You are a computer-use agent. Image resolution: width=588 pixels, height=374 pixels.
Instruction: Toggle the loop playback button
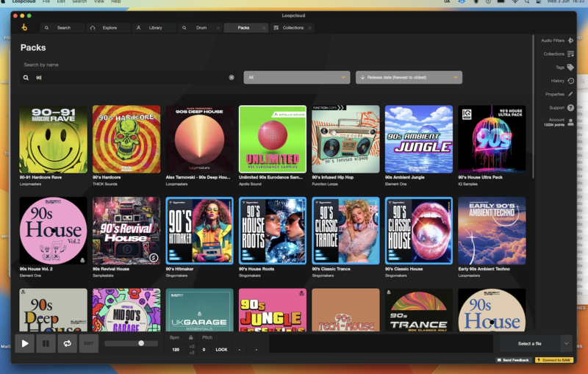[x=68, y=344]
